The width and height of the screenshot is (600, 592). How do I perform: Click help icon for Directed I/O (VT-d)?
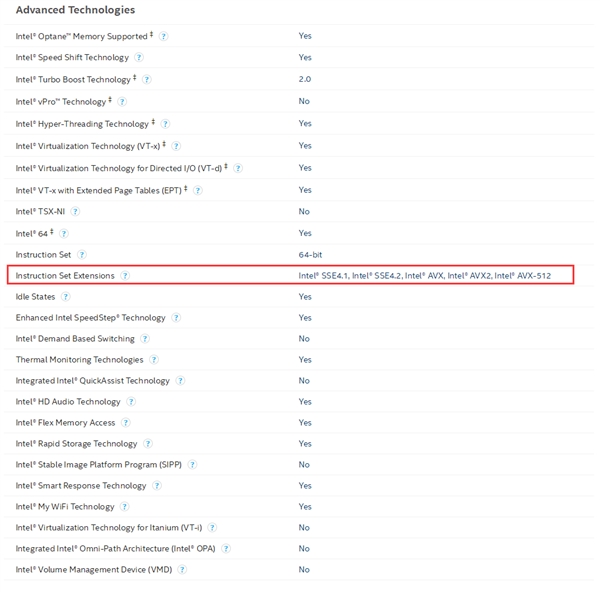click(238, 168)
